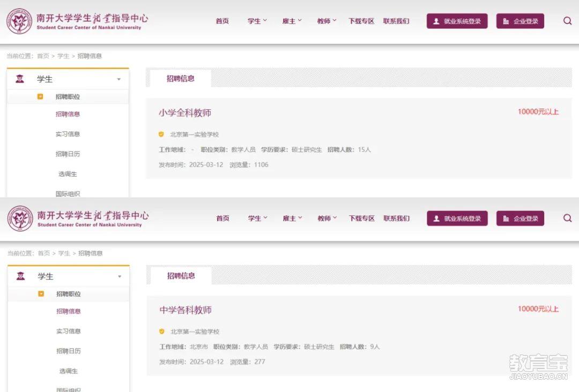Click 企业登录 button in lower header
The height and width of the screenshot is (392, 579).
pyautogui.click(x=520, y=218)
